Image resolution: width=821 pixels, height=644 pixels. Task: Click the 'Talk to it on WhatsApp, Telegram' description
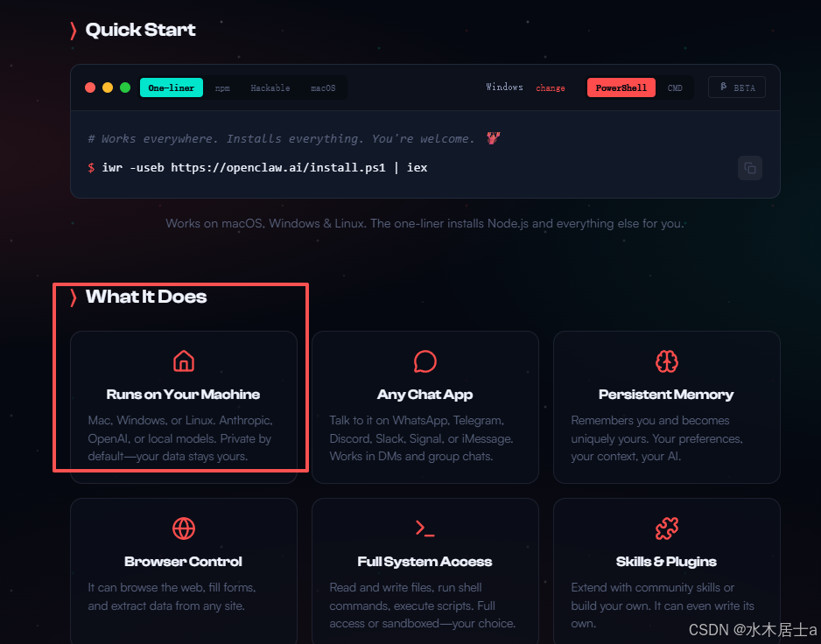pos(422,438)
